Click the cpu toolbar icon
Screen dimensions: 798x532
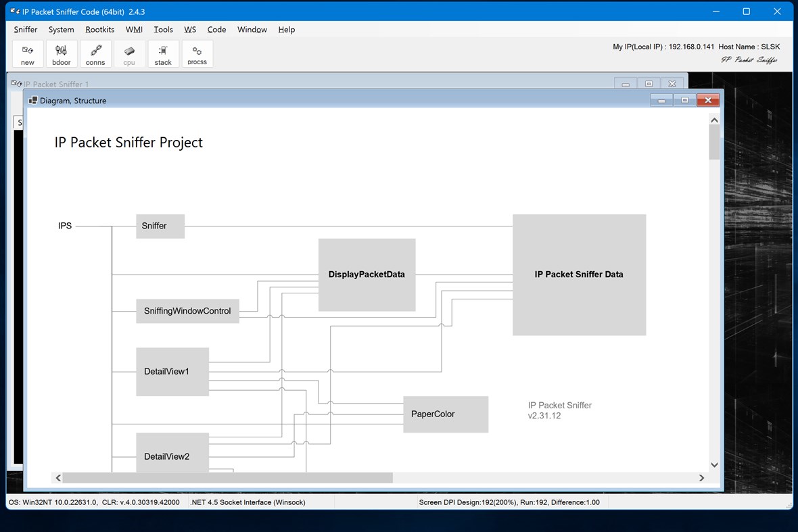pos(129,54)
